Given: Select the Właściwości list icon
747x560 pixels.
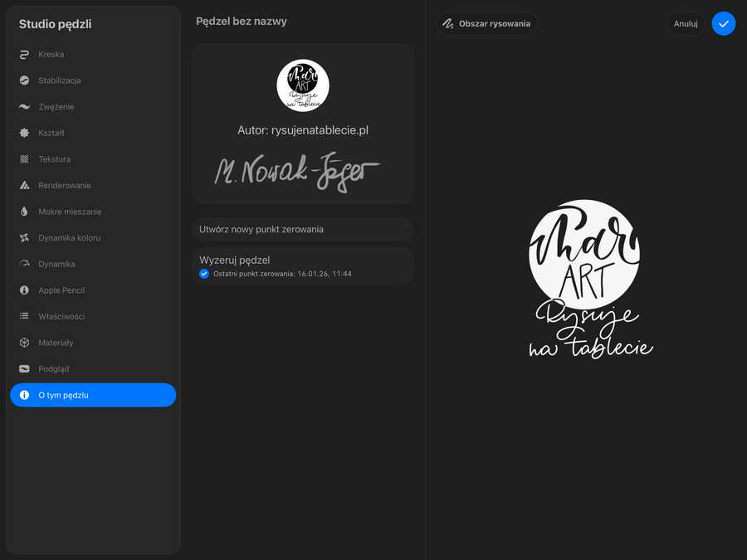Looking at the screenshot, I should point(24,316).
